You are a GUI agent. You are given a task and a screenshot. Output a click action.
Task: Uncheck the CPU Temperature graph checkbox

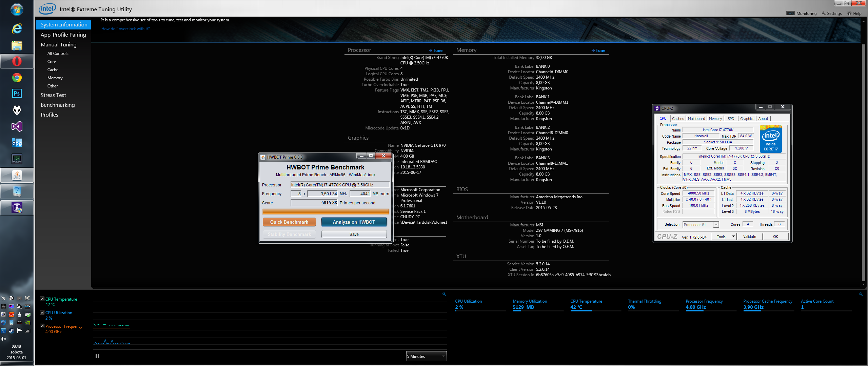tap(42, 299)
